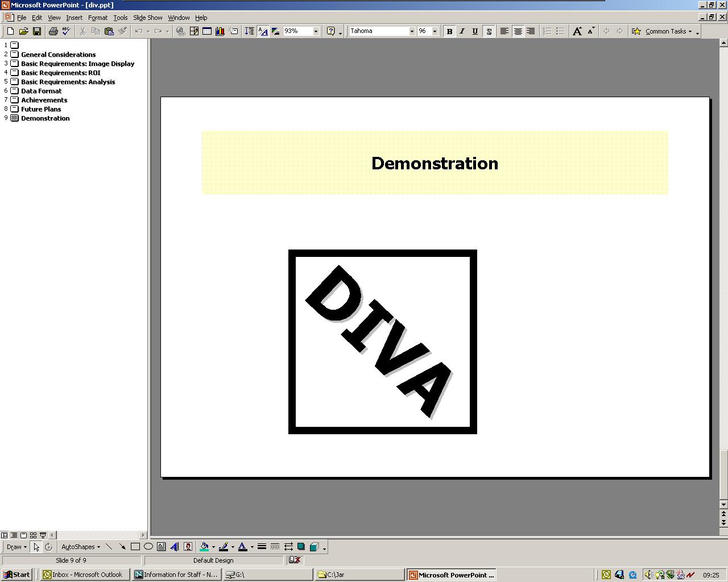Pick the Oval drawing tool
This screenshot has width=728, height=582.
(x=148, y=547)
